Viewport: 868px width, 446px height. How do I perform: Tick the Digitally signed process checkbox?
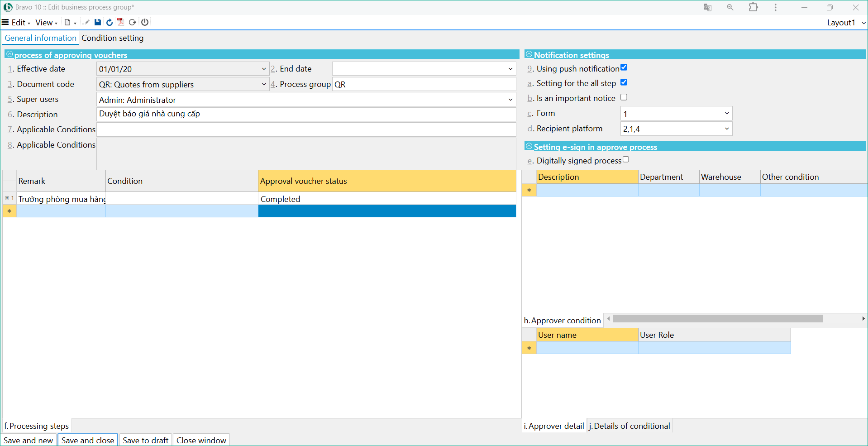coord(625,159)
